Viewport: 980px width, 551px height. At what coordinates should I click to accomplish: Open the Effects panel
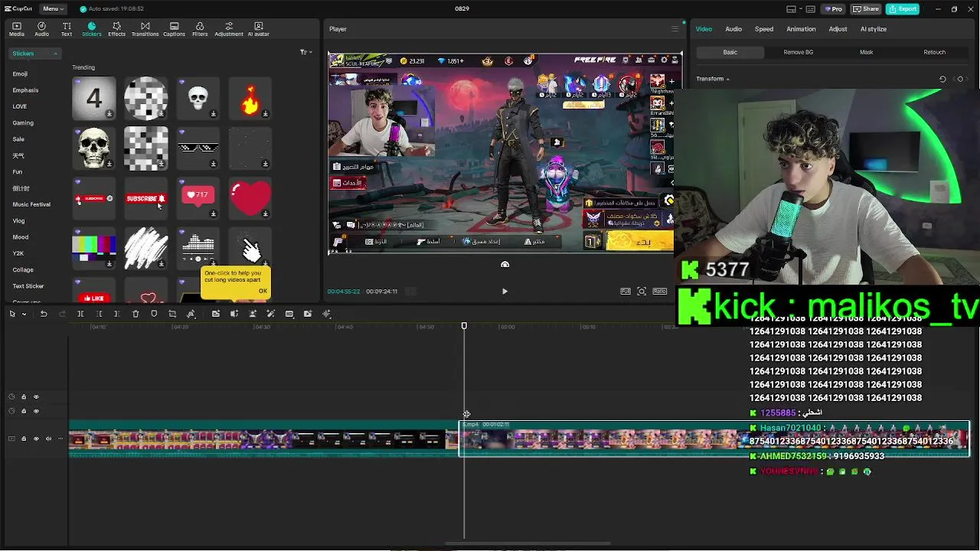click(x=116, y=29)
